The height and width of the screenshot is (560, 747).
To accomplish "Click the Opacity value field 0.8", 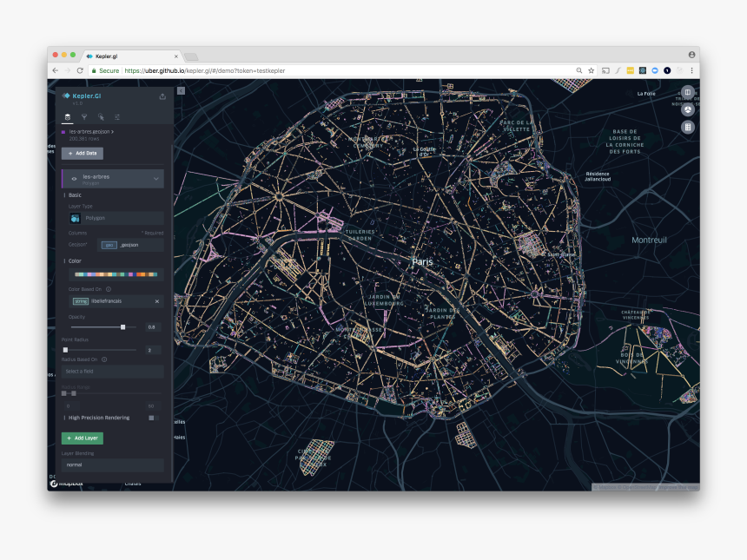I will (153, 327).
